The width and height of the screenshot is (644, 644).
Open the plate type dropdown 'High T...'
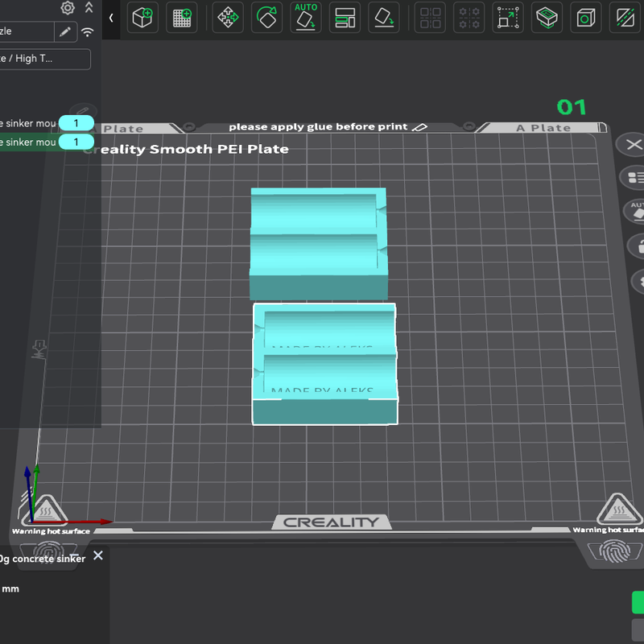[43, 59]
